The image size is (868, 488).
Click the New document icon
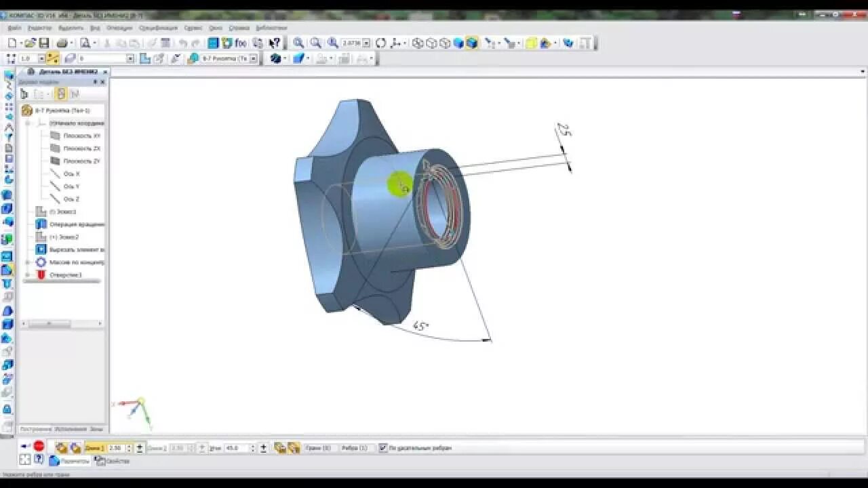(x=12, y=43)
